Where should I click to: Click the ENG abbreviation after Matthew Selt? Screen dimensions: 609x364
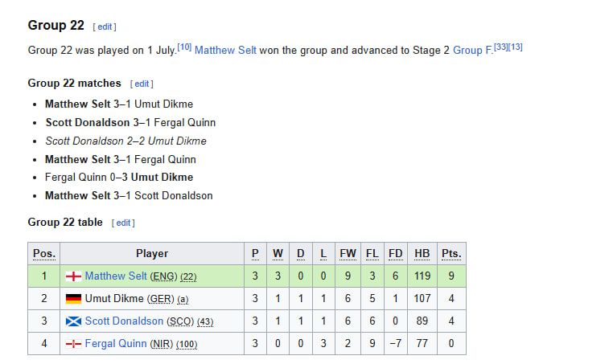coord(163,276)
